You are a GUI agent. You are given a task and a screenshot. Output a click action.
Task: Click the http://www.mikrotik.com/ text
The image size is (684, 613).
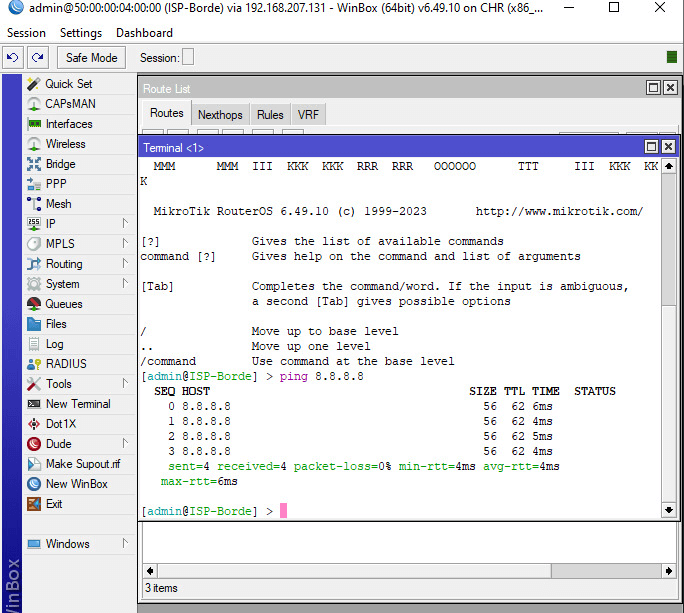pos(559,212)
